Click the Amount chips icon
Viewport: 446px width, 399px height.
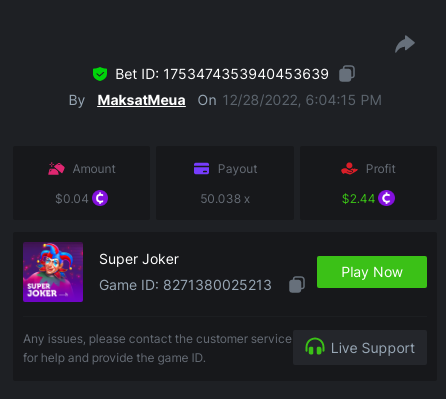click(56, 169)
